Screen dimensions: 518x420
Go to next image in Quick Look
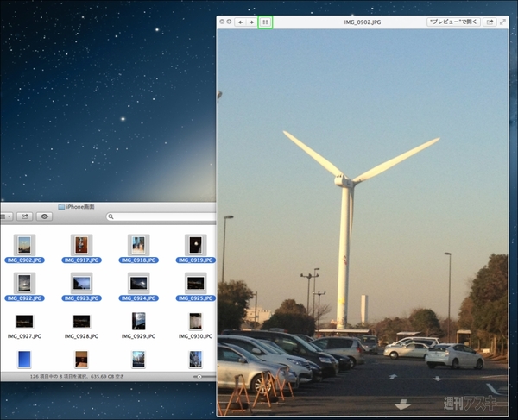click(251, 22)
